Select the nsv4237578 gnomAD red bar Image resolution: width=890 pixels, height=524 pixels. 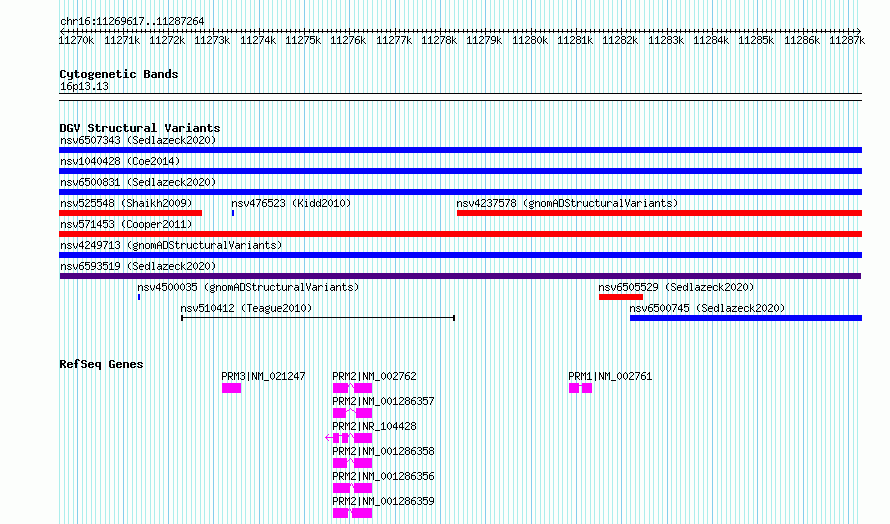660,213
